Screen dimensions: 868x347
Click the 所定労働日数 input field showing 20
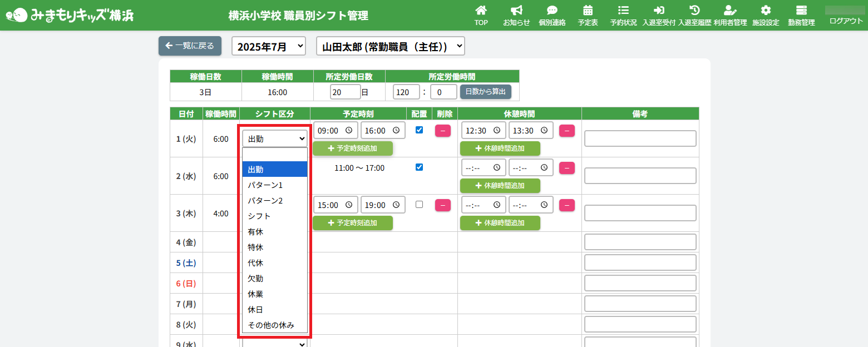(344, 92)
